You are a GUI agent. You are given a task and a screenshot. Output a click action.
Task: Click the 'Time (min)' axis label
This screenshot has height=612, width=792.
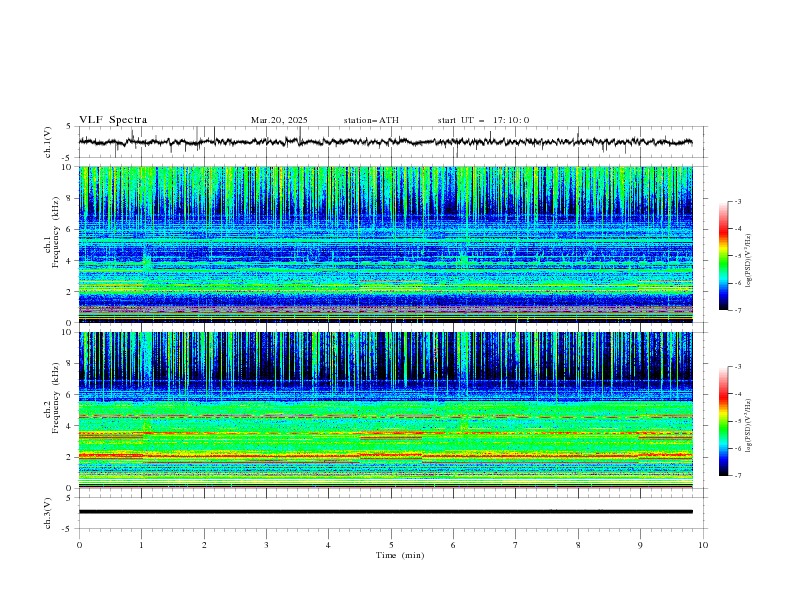(x=400, y=555)
